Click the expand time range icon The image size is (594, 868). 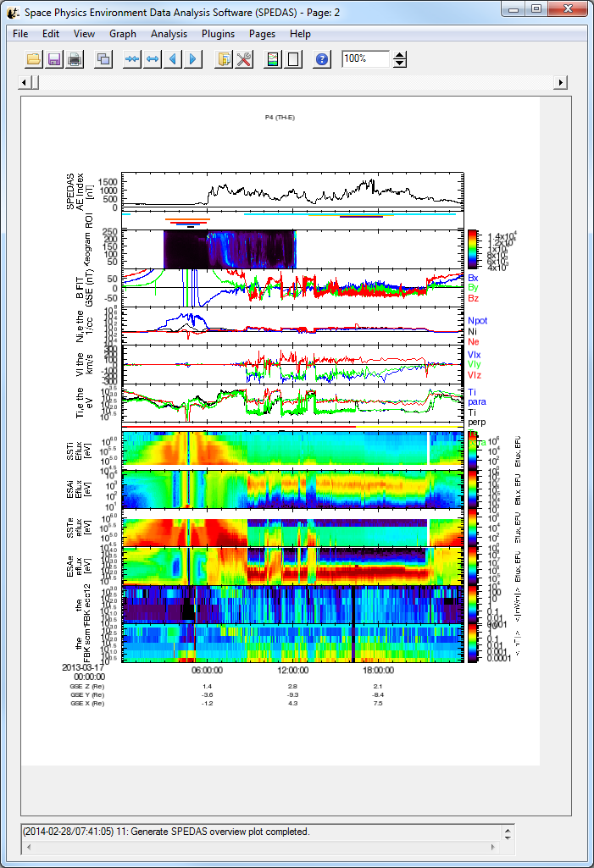[x=153, y=59]
